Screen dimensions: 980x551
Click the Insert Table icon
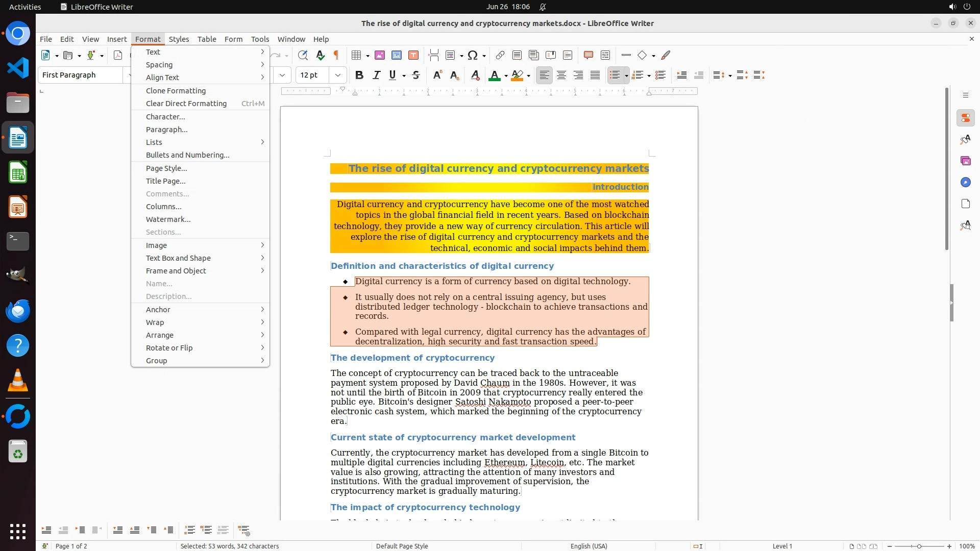pos(357,55)
